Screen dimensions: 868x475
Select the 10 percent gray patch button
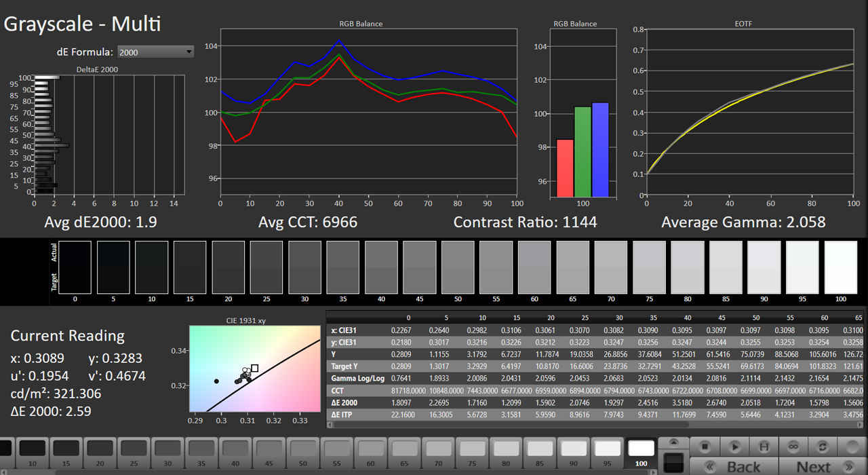pyautogui.click(x=33, y=453)
